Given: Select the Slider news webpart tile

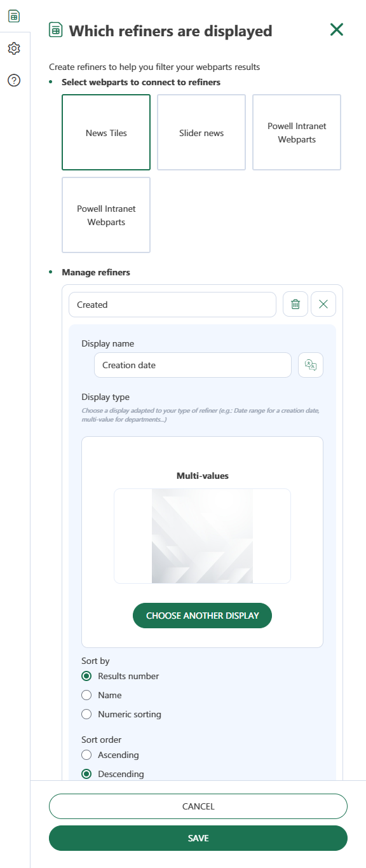Looking at the screenshot, I should point(201,132).
